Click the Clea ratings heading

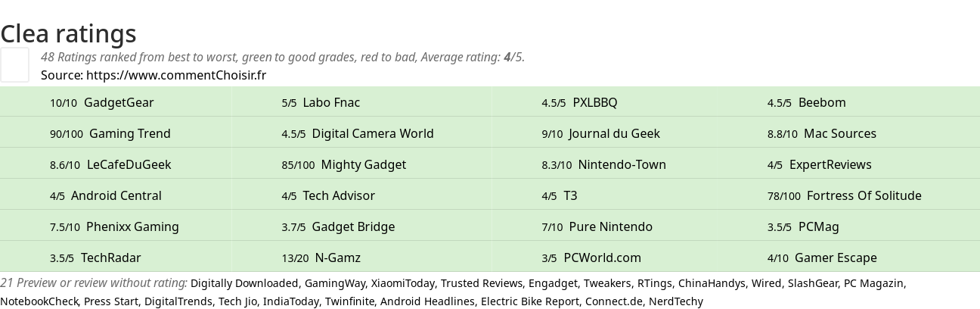[68, 33]
